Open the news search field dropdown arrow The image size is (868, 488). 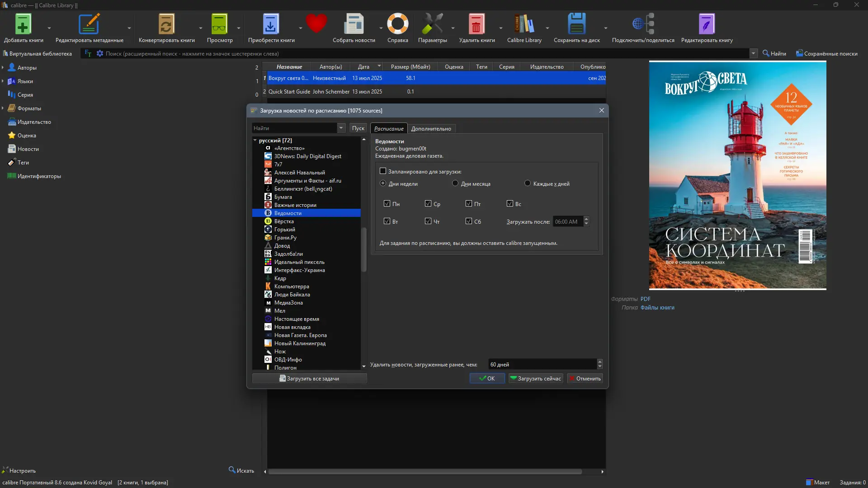(341, 128)
